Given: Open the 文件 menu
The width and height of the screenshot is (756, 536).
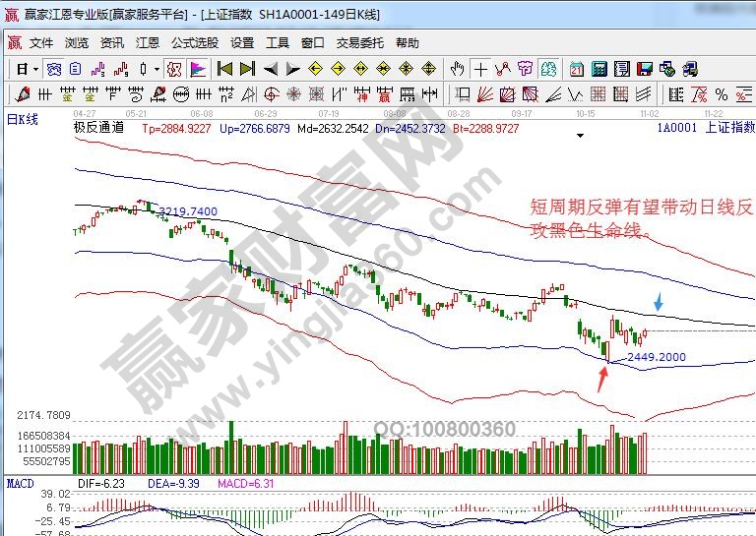Looking at the screenshot, I should point(41,43).
